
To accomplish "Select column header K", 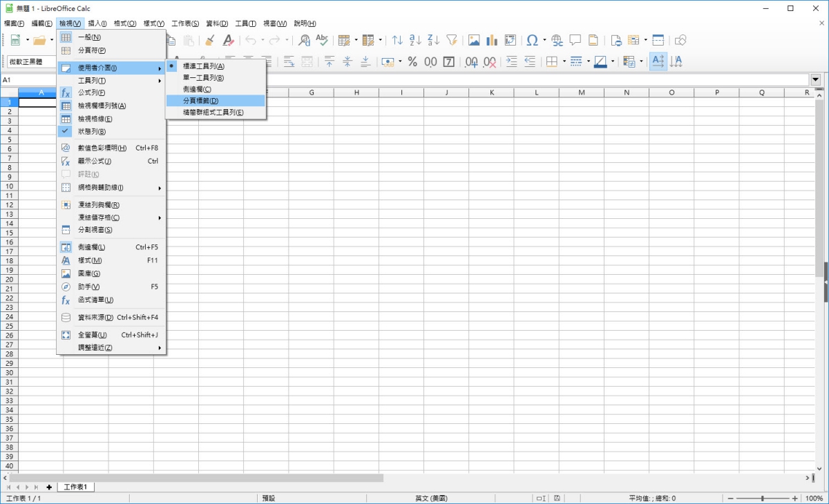I will 491,93.
